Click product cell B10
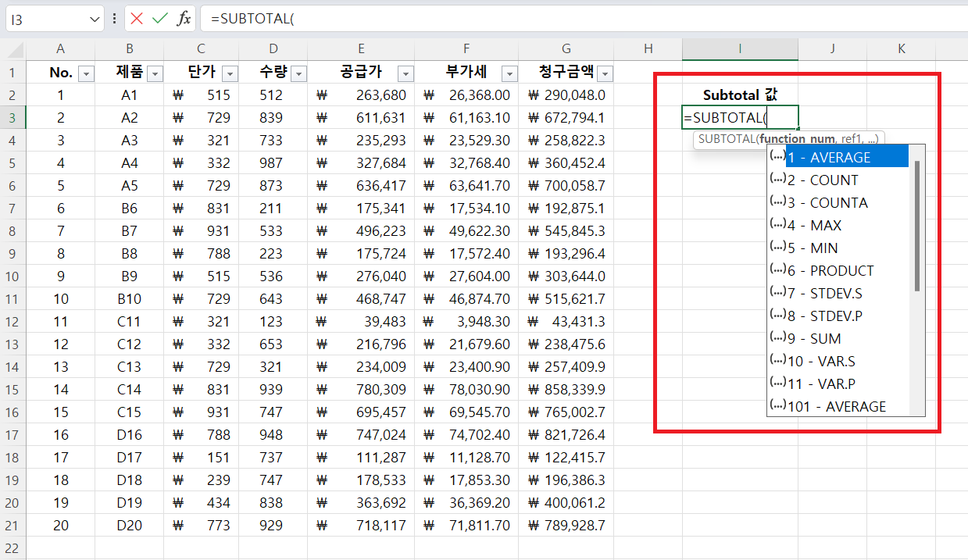 click(130, 299)
